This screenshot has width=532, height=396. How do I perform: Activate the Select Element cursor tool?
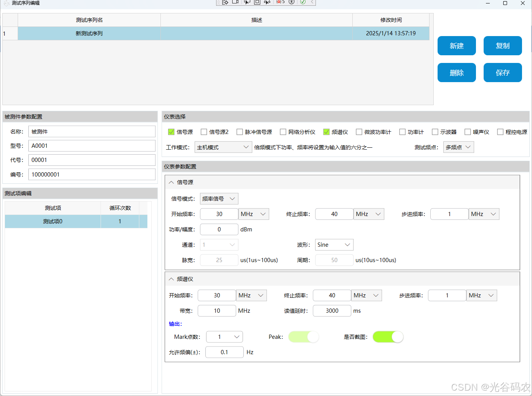click(x=247, y=2)
